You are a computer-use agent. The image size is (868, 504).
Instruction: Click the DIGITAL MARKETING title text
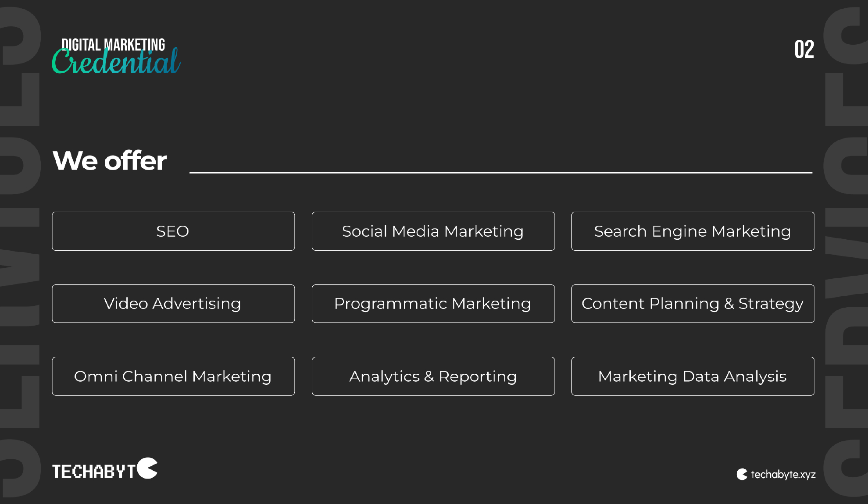113,44
